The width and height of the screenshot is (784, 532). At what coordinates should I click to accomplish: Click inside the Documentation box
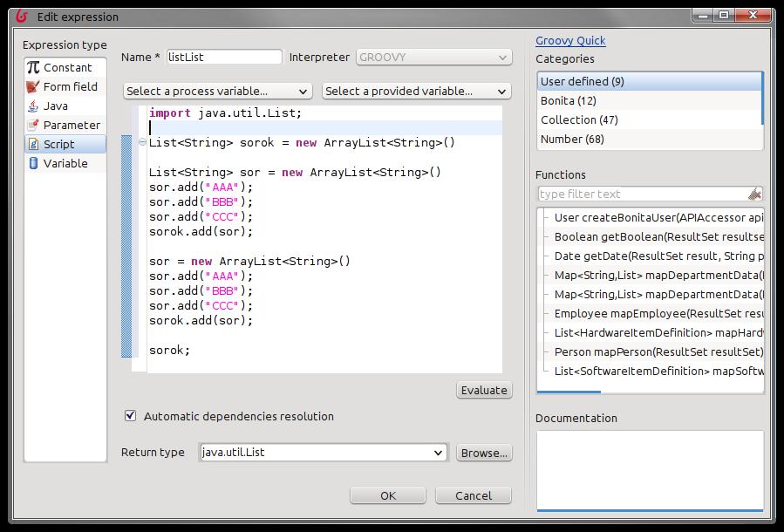pyautogui.click(x=650, y=470)
